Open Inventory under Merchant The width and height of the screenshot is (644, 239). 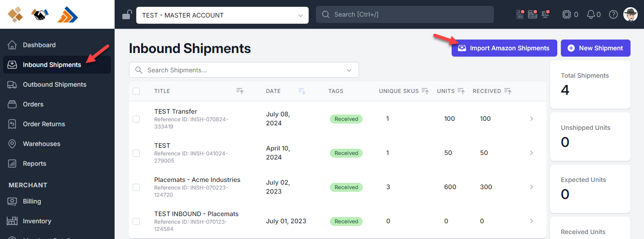(57, 221)
